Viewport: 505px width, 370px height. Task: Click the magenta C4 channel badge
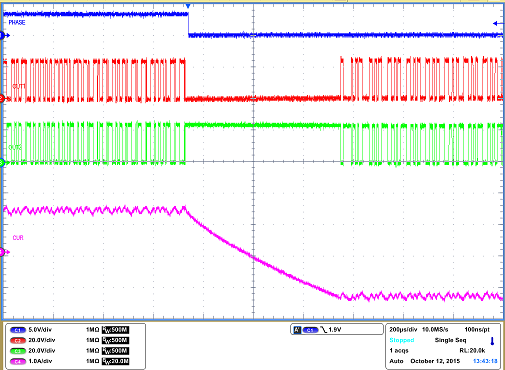(18, 361)
